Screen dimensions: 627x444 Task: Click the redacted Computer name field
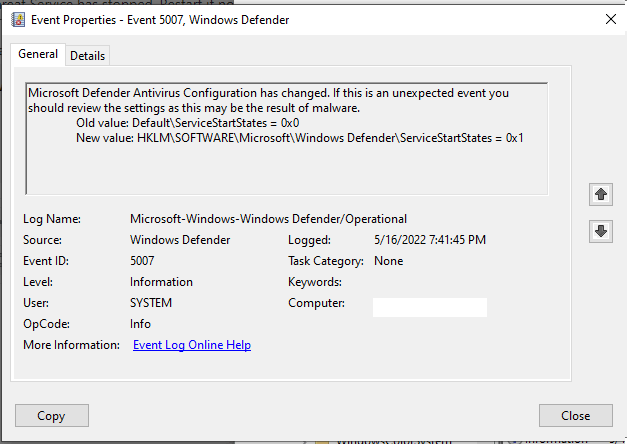(x=430, y=307)
